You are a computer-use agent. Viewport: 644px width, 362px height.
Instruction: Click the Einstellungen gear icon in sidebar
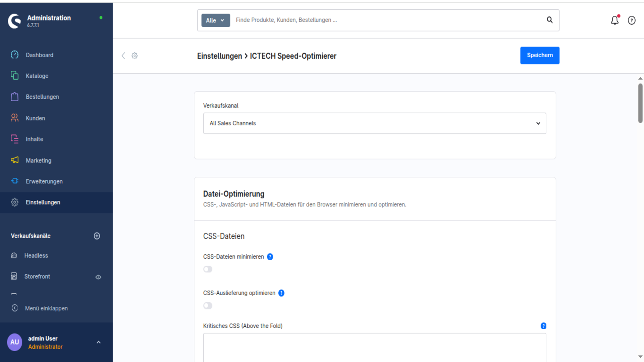14,202
